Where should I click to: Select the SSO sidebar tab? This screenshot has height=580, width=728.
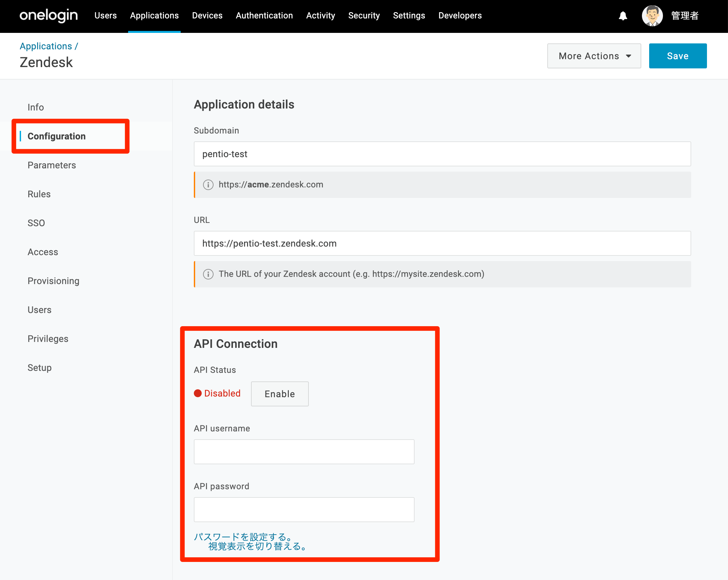(36, 223)
